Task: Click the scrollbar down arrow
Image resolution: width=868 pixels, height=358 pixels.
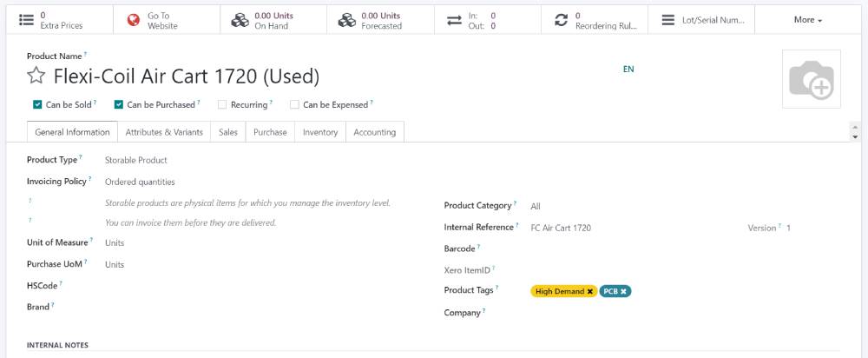Action: tap(855, 136)
